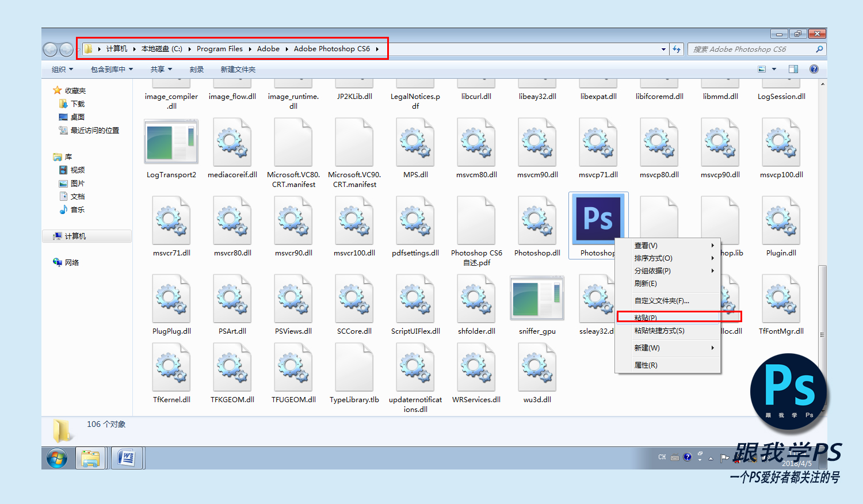Select the Microsoft.VC80.CRT.manifest file
The height and width of the screenshot is (504, 863).
click(x=293, y=143)
